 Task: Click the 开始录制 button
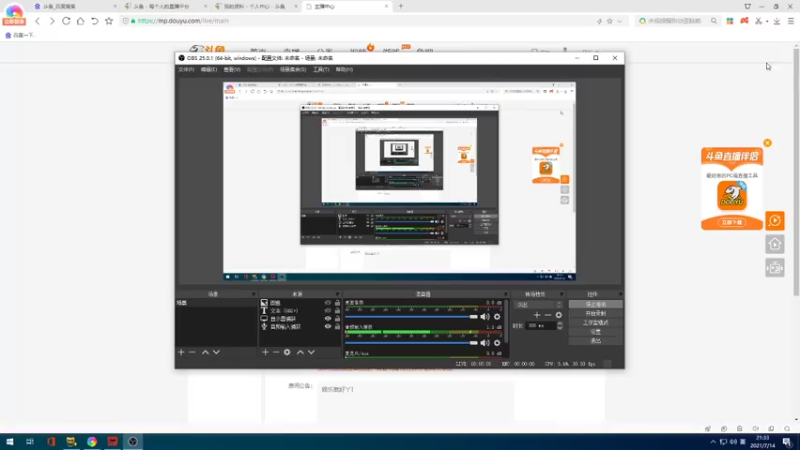[595, 313]
